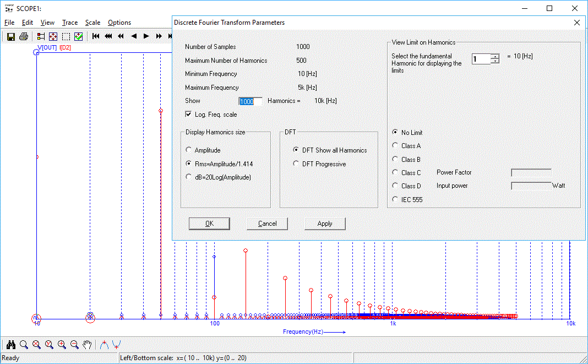
Task: Click the I[D2] trace label
Action: (66, 48)
